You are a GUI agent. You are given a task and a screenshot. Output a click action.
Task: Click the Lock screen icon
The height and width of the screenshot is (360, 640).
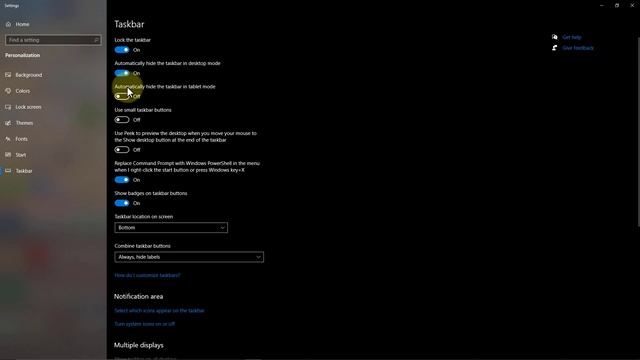tap(8, 107)
